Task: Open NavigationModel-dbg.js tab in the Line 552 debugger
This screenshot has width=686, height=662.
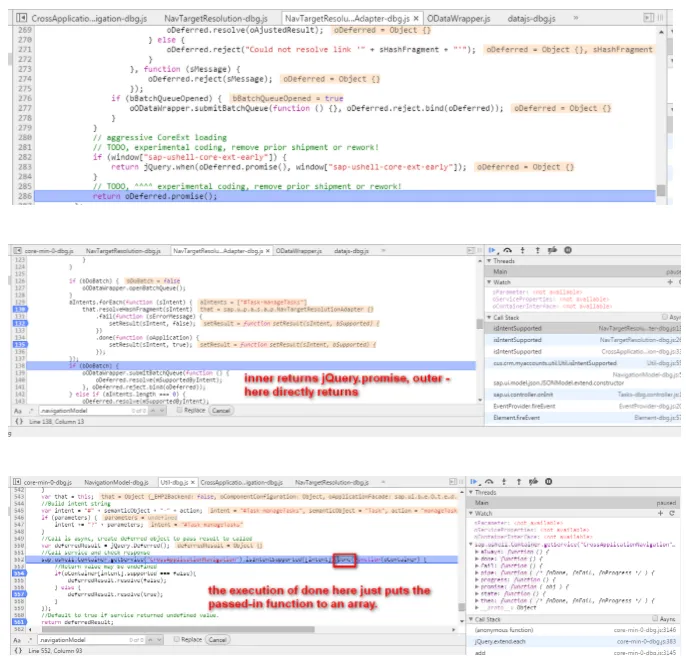Action: (x=116, y=483)
